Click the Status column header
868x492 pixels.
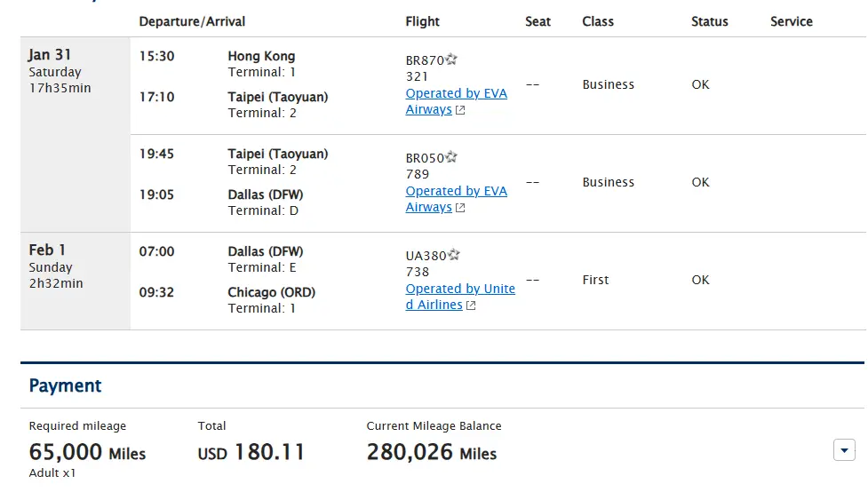click(710, 21)
